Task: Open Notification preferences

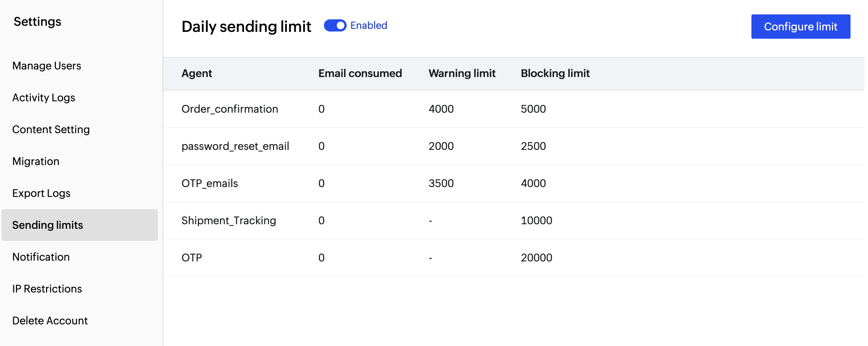Action: (40, 257)
